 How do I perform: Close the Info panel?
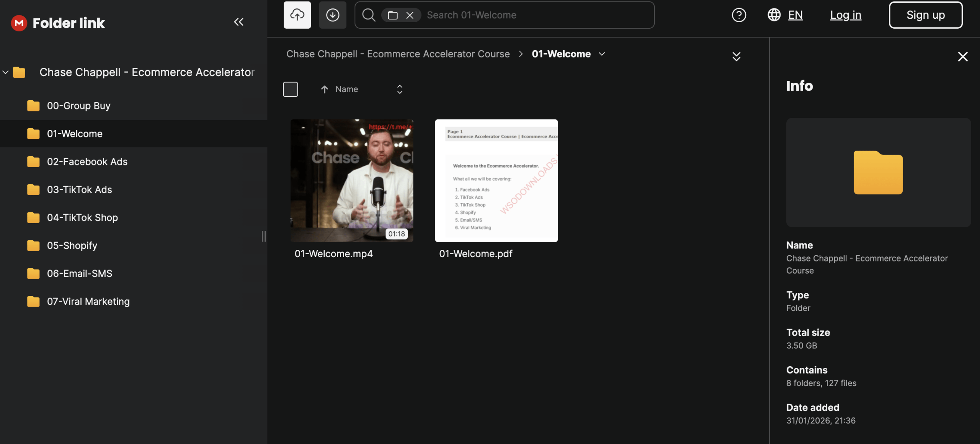click(962, 57)
